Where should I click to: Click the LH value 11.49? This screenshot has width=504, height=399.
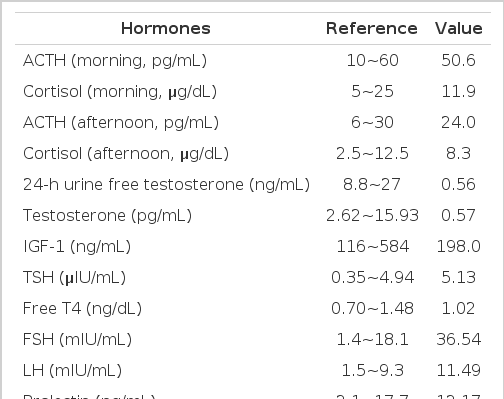click(x=458, y=370)
